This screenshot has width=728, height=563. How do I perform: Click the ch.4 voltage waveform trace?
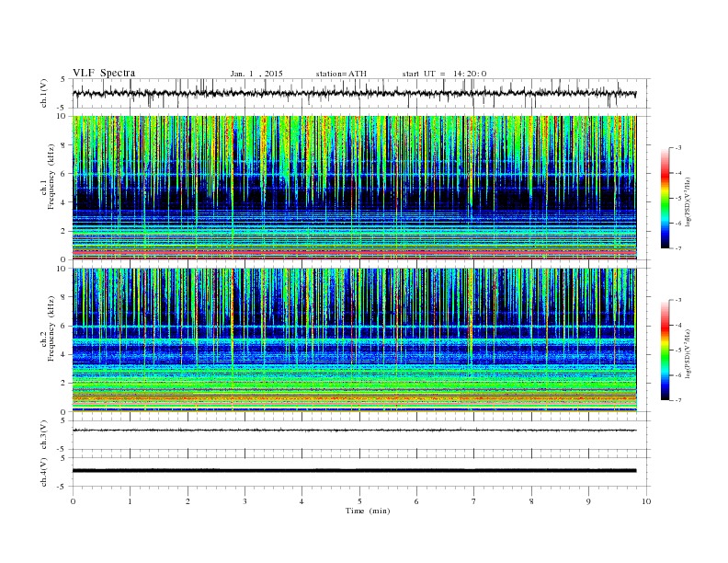[354, 471]
